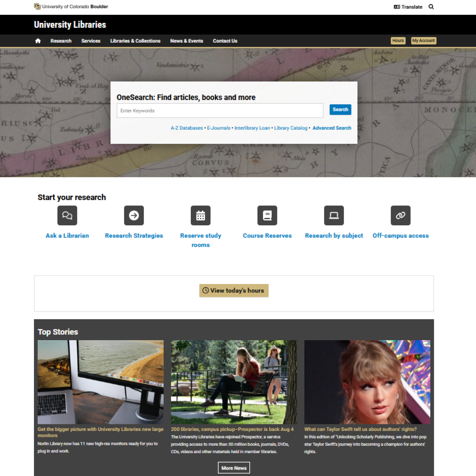
Task: Open the Course Reserves book icon
Action: click(267, 215)
